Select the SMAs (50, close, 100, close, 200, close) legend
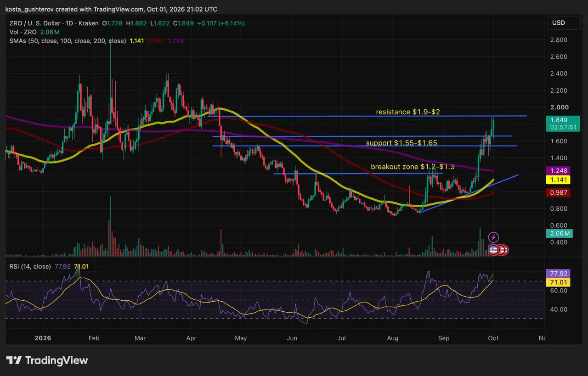588x376 pixels. (68, 41)
